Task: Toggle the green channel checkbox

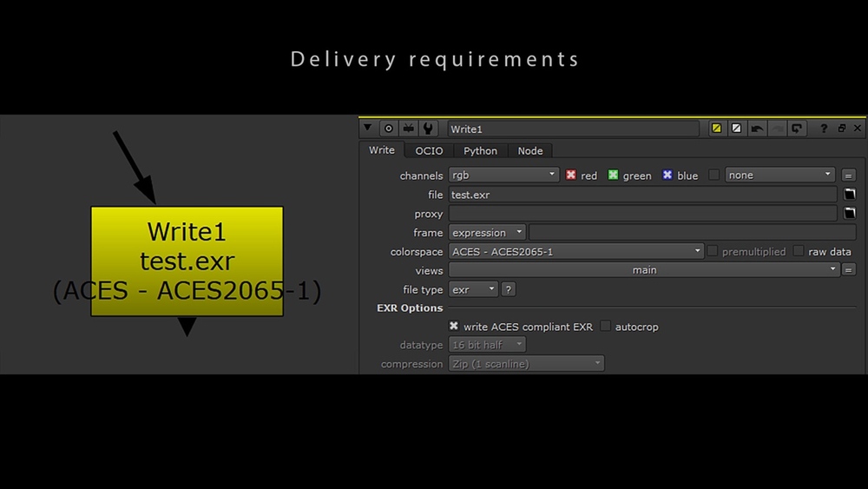Action: click(x=613, y=175)
